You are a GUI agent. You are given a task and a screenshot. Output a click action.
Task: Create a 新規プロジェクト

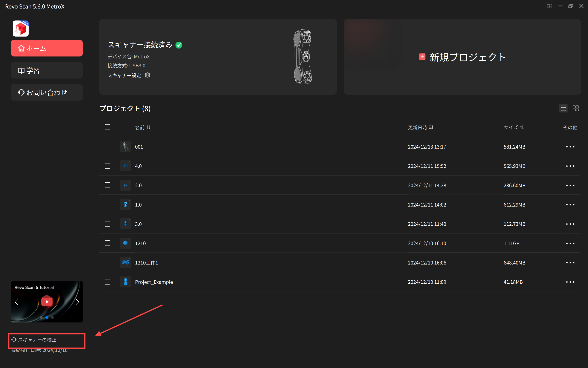462,57
